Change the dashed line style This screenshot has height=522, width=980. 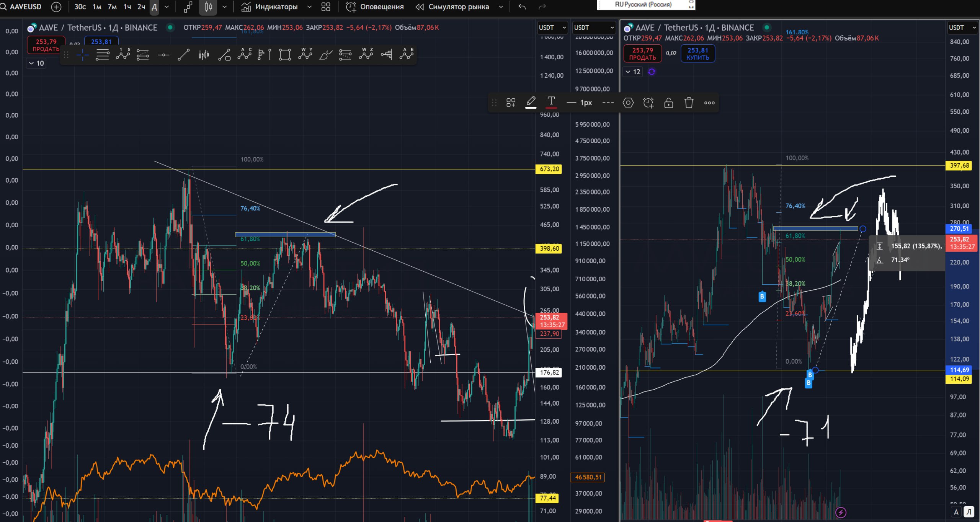point(608,103)
